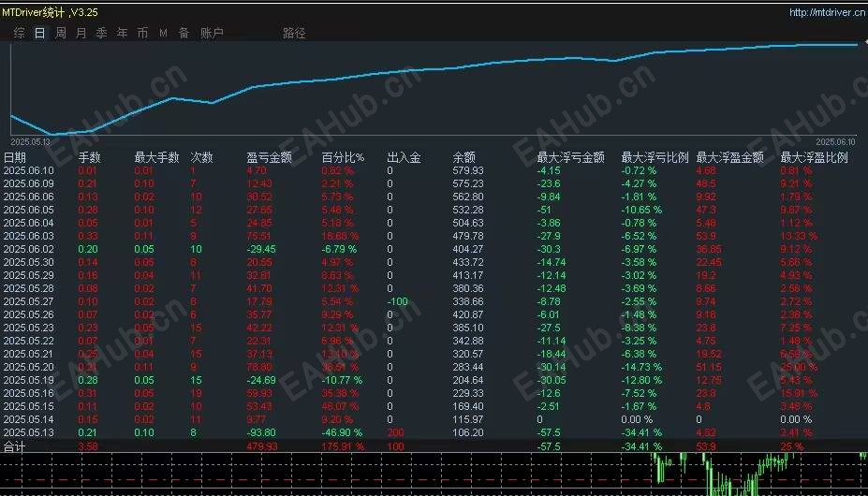The width and height of the screenshot is (868, 496).
Task: Click the 最大浮盈比例 column header
Action: (815, 158)
